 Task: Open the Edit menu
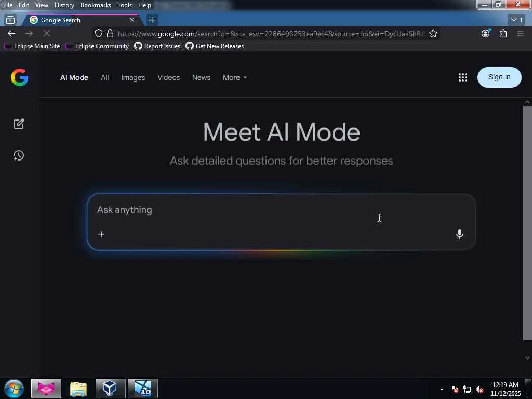click(23, 5)
